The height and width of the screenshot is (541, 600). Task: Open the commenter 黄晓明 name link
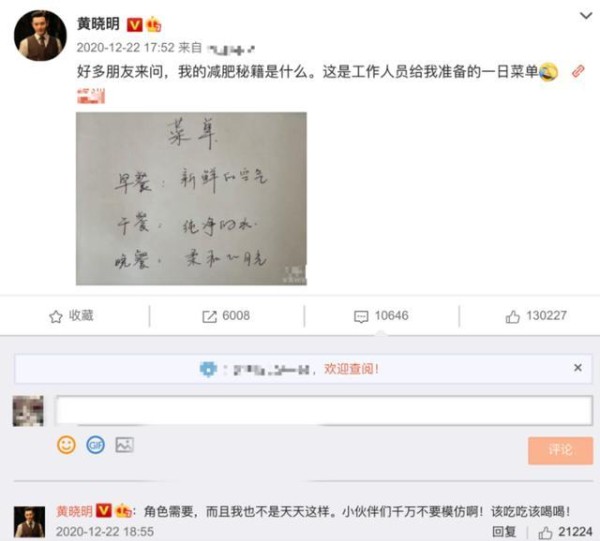coord(74,511)
